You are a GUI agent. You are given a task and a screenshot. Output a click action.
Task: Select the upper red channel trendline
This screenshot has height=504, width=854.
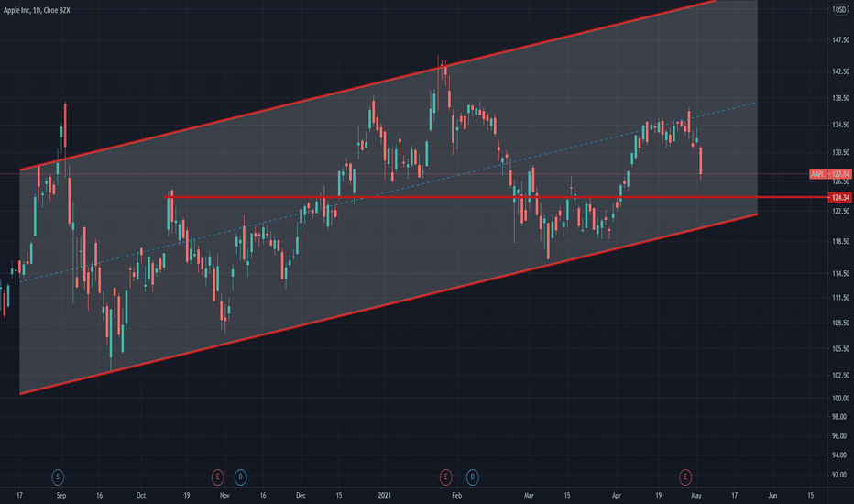point(367,85)
